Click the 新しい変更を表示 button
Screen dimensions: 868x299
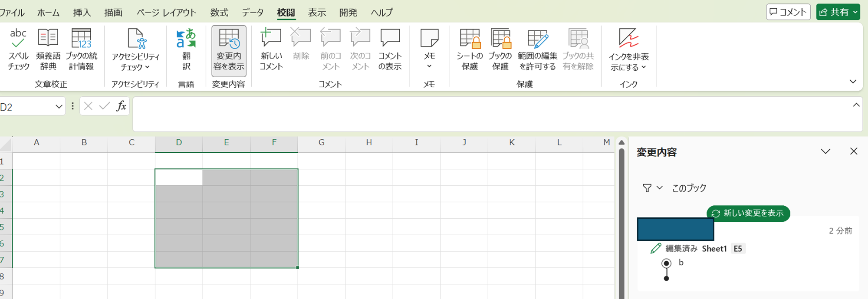[748, 213]
